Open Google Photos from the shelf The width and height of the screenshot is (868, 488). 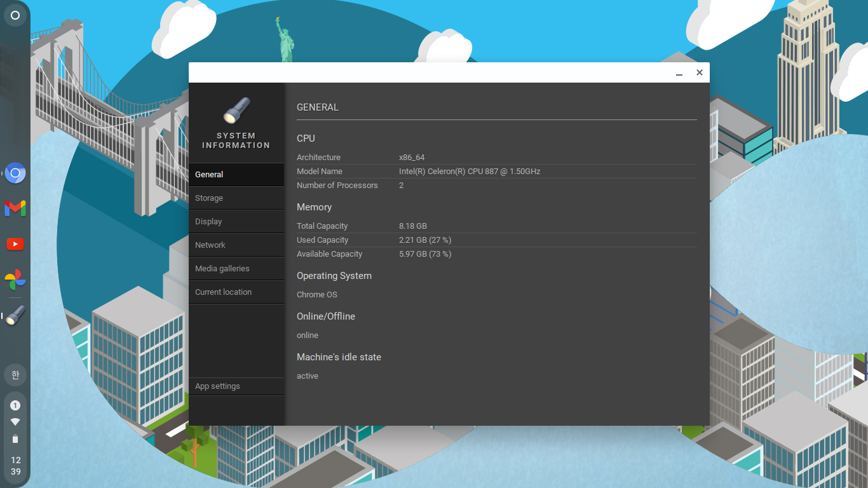15,280
